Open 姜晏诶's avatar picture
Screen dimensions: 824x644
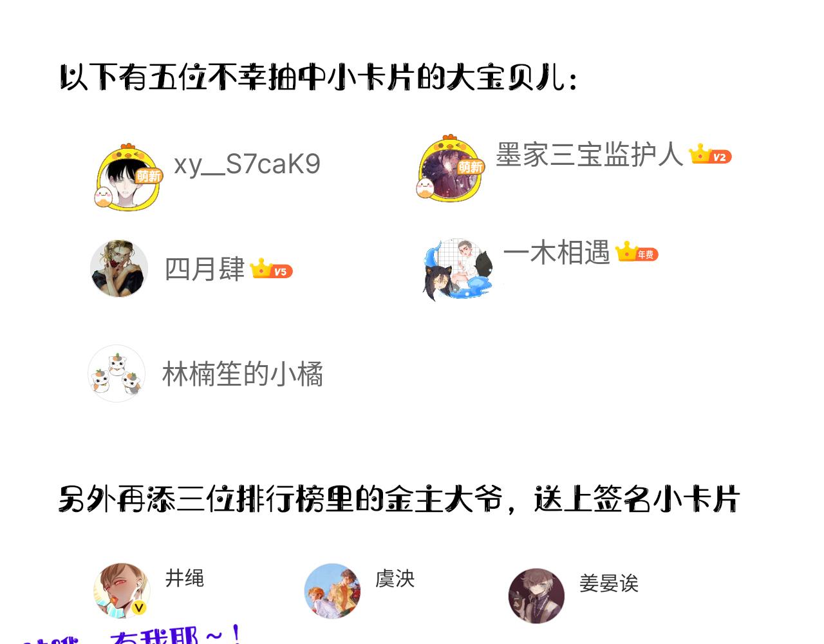coord(536,596)
